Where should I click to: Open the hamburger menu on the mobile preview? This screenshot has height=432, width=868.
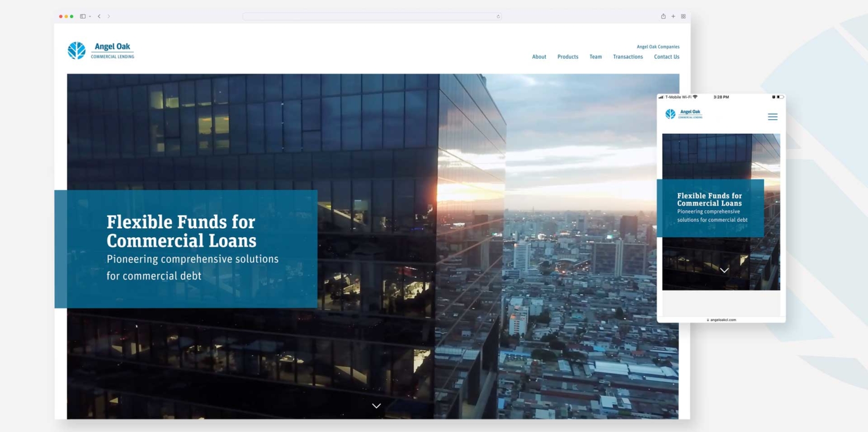pos(772,117)
